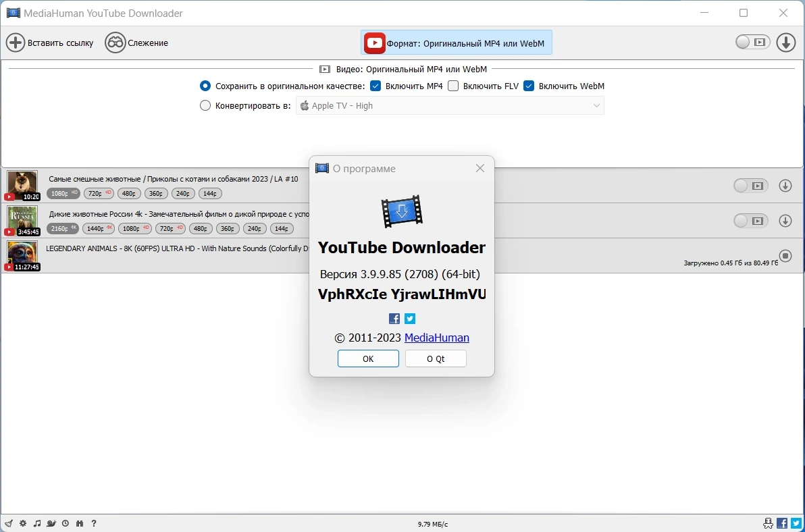
Task: Toggle the global video switch in toolbar
Action: tap(752, 42)
